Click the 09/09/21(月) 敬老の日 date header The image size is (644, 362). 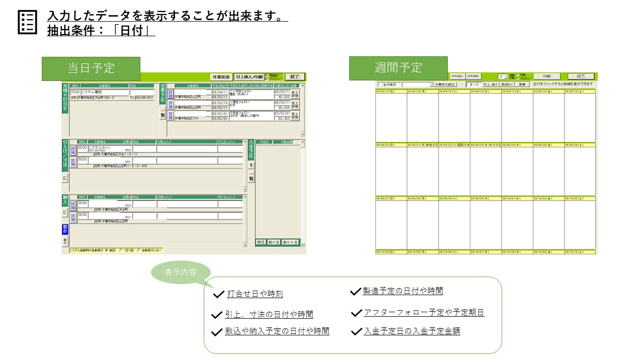coord(423,145)
